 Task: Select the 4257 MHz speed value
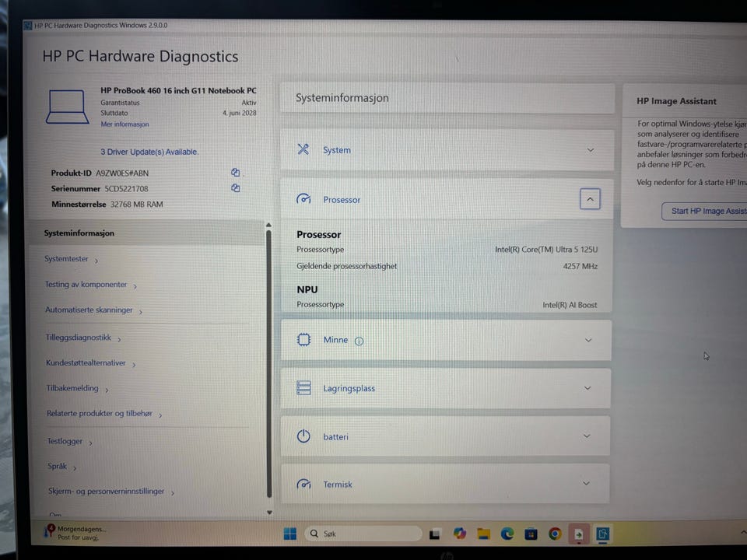pyautogui.click(x=580, y=266)
